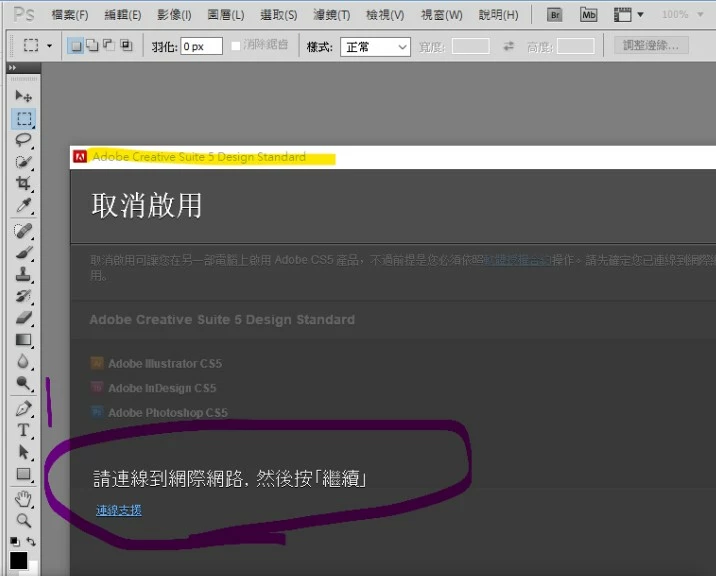Select the Quick Selection tool
This screenshot has height=576, width=716.
(23, 162)
